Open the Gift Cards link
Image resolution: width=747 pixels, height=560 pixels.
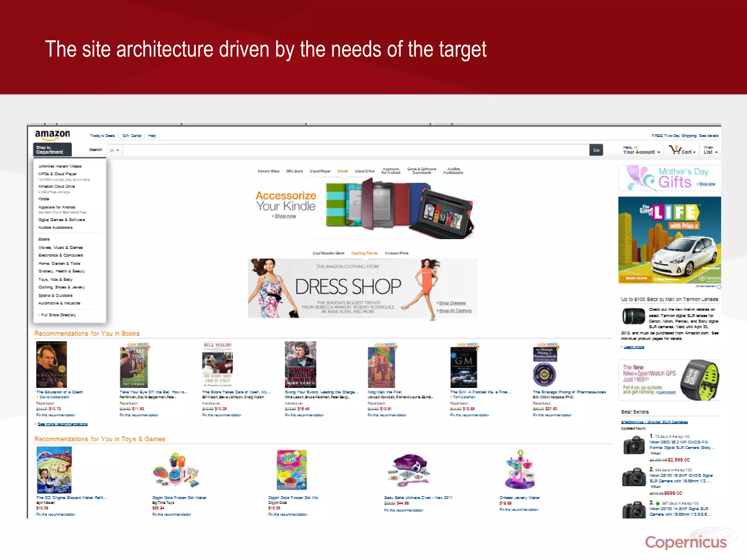click(x=132, y=136)
